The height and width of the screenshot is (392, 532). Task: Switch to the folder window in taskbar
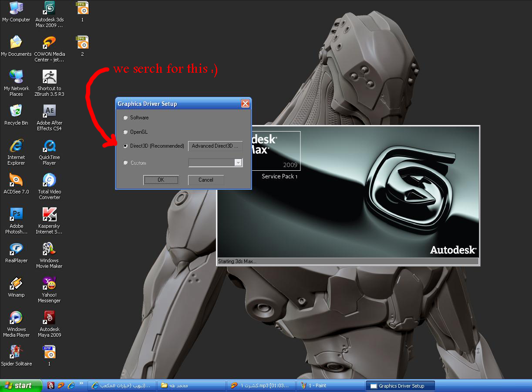[x=191, y=386]
